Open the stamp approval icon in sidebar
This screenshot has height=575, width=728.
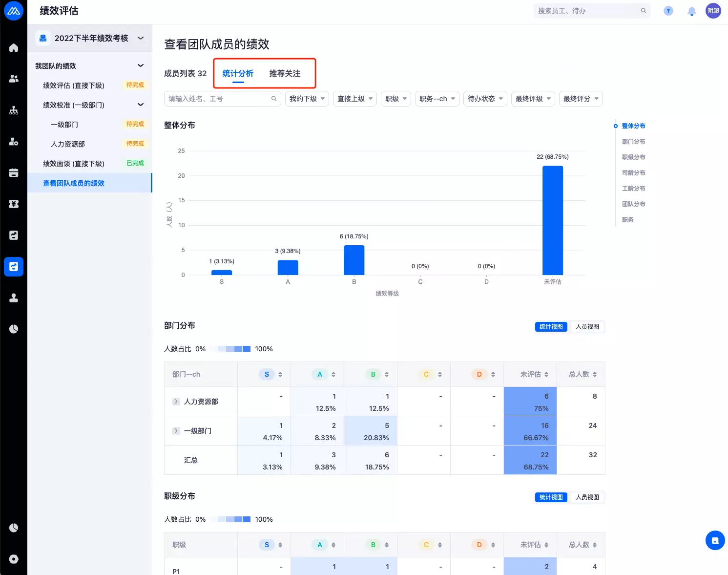click(x=14, y=298)
